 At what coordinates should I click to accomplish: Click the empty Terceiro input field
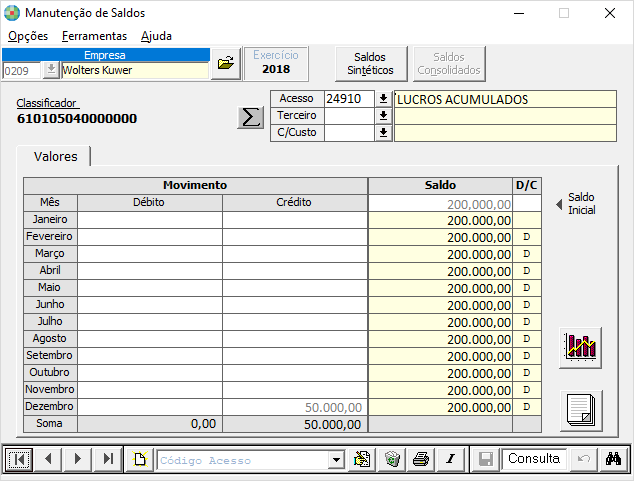coord(349,116)
